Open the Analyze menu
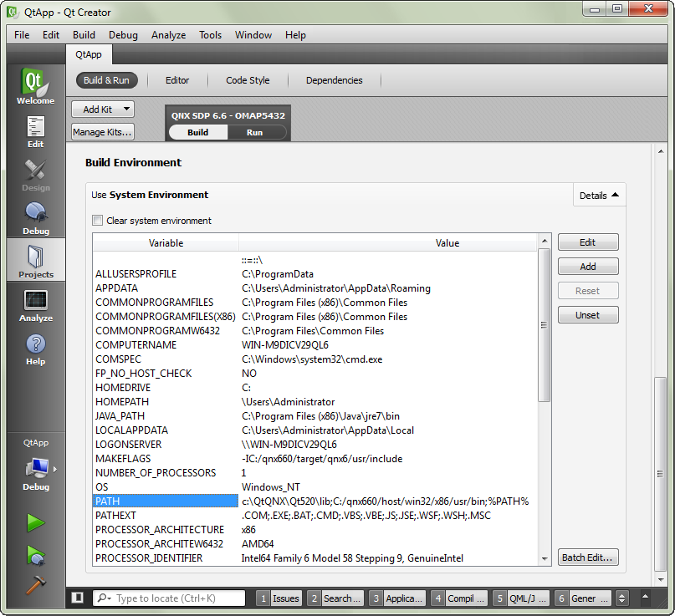Viewport: 675px width, 616px height. pyautogui.click(x=168, y=35)
